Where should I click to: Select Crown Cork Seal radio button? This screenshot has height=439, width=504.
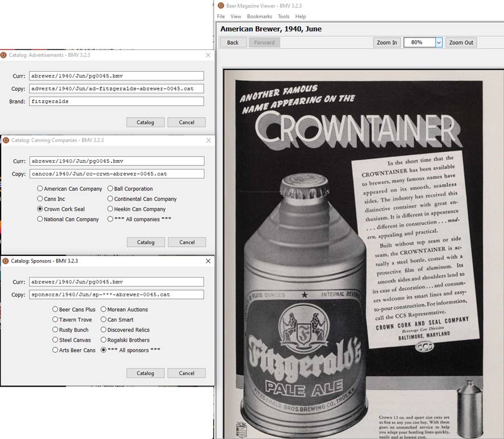click(40, 209)
